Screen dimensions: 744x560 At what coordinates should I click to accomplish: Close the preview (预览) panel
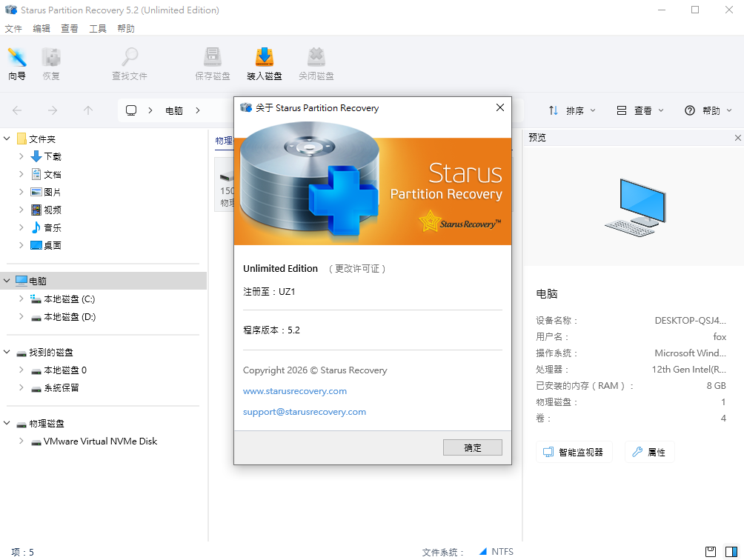pyautogui.click(x=737, y=138)
